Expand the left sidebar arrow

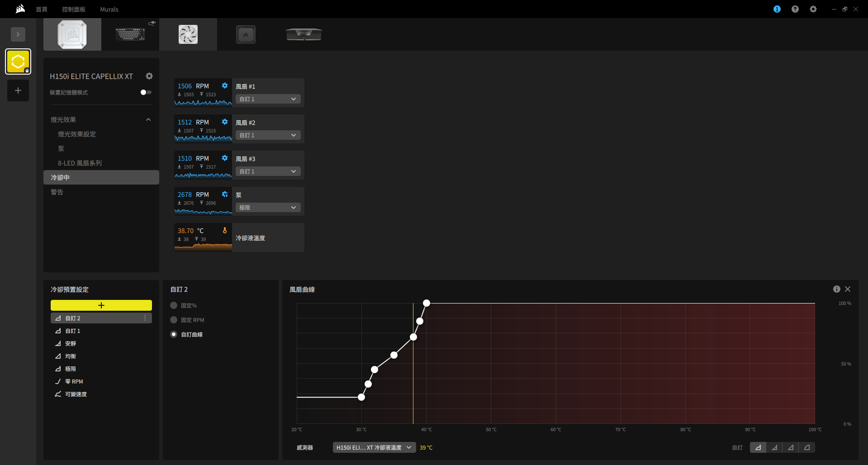point(18,34)
